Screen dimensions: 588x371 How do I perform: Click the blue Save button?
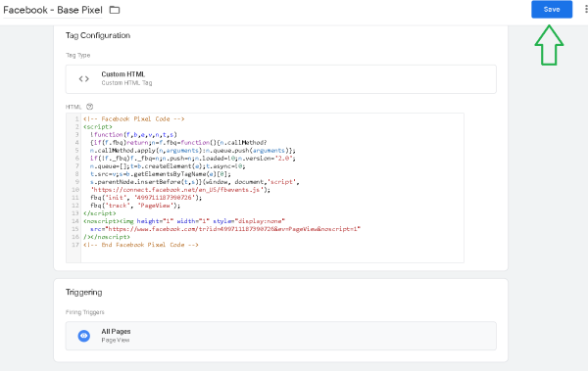pos(552,10)
